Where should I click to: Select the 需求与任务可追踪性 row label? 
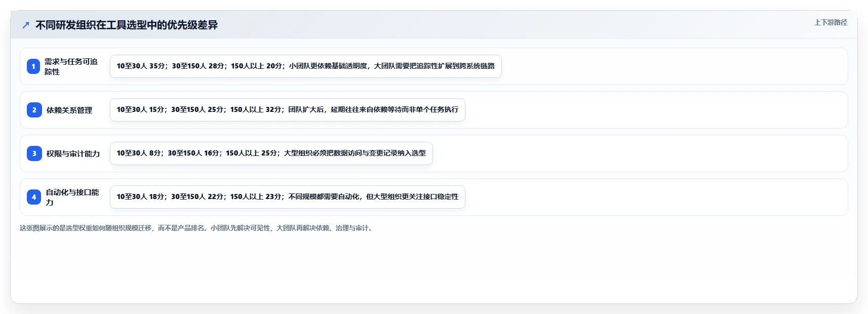(x=71, y=66)
